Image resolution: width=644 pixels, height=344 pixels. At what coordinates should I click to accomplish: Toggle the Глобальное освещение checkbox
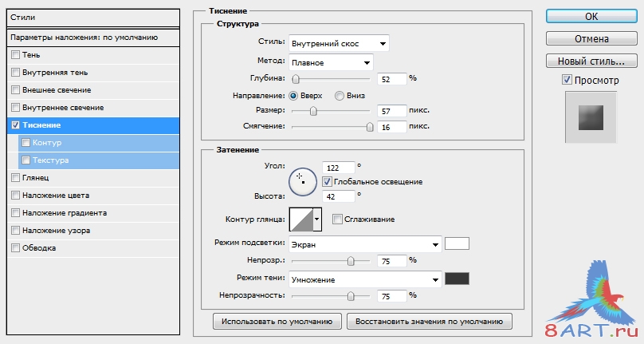(x=327, y=181)
